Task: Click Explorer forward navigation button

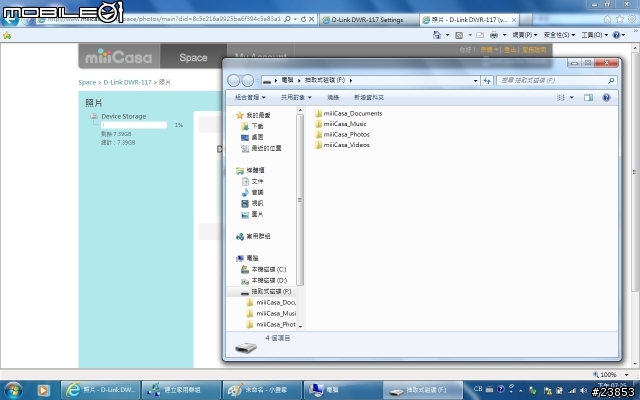Action: tap(247, 80)
